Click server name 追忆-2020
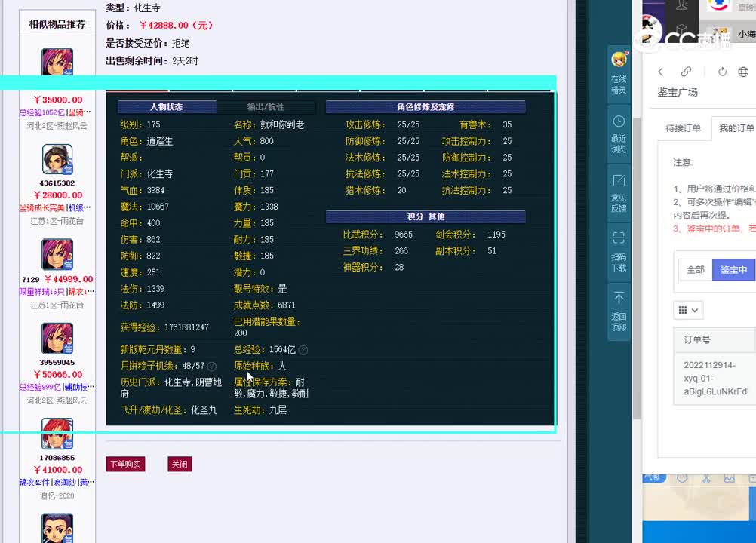Viewport: 756px width, 543px height. click(57, 496)
